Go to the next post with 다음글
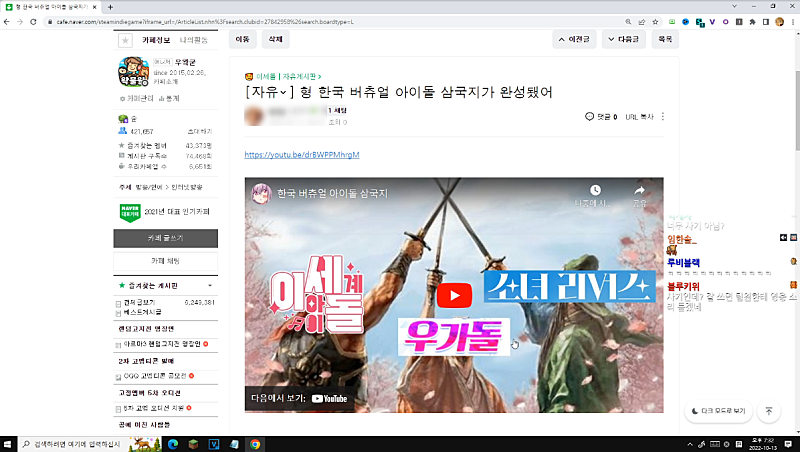Screen dimensions: 800x452 623,39
